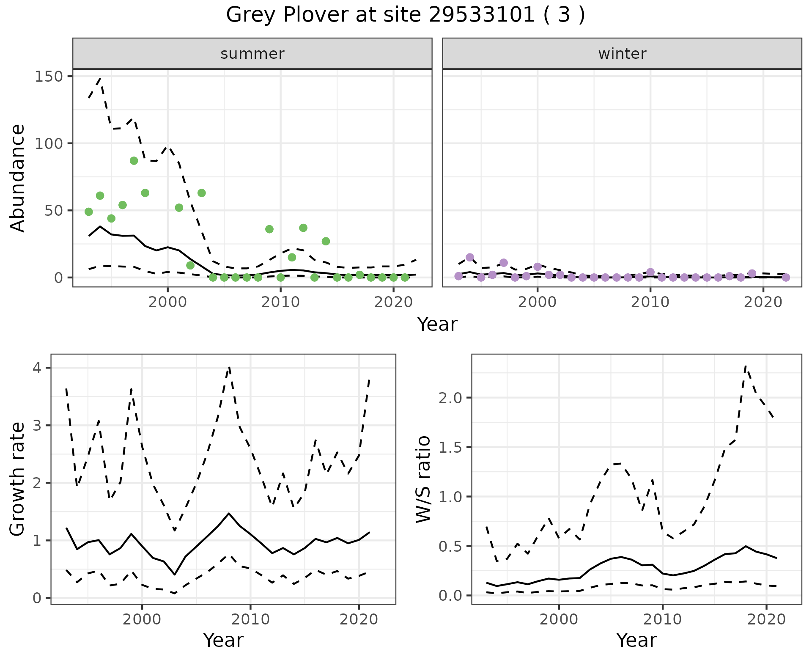This screenshot has width=812, height=660.
Task: Click the 4 tick label on Growth rate axis
Action: point(36,368)
